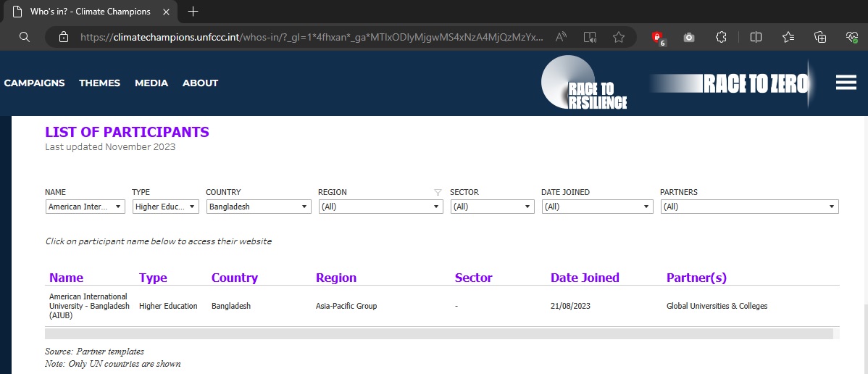Open hamburger menu on site header
The height and width of the screenshot is (374, 868).
(846, 83)
